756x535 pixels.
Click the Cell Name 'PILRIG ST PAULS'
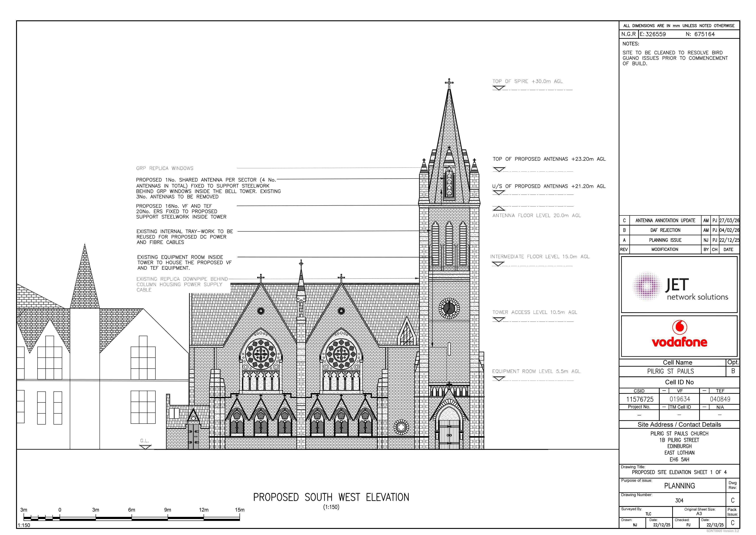[x=670, y=371]
